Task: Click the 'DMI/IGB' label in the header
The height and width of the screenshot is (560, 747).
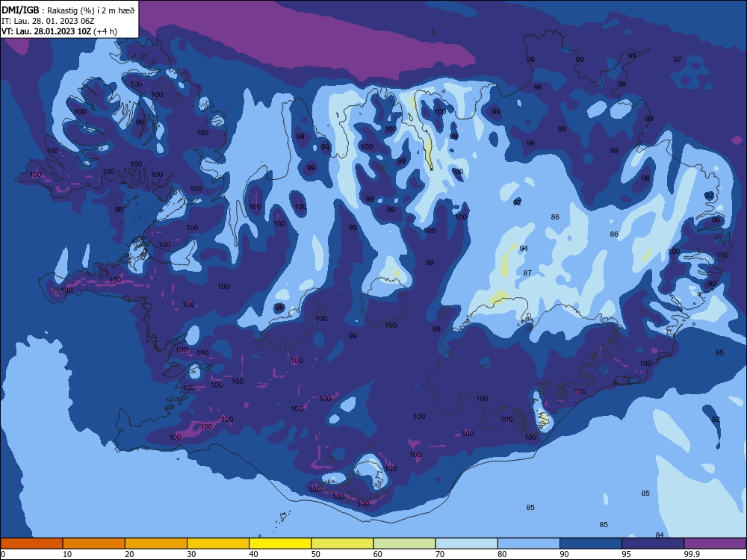Action: pyautogui.click(x=20, y=10)
